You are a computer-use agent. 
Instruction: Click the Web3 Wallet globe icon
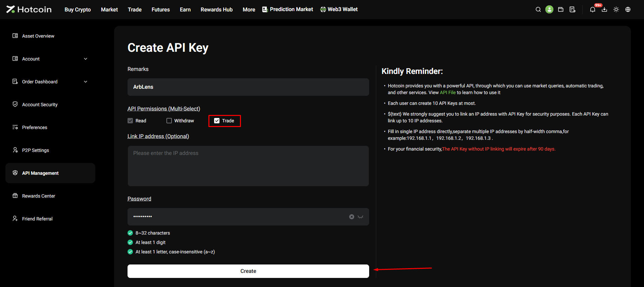(323, 9)
